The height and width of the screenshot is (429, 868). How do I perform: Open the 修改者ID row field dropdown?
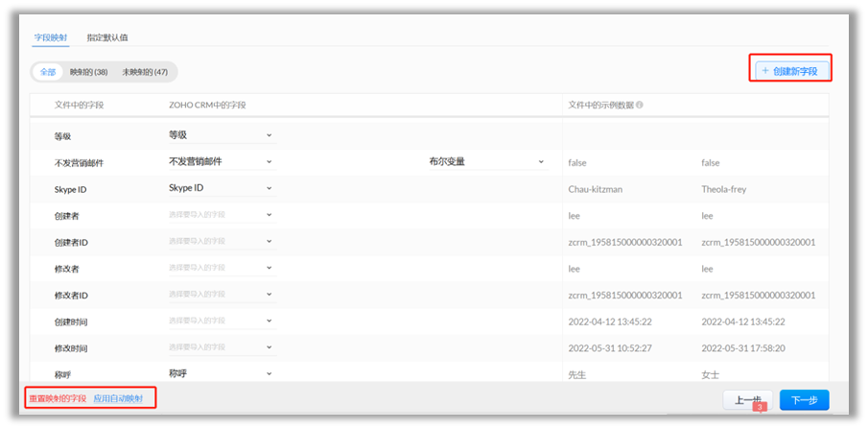(x=221, y=295)
